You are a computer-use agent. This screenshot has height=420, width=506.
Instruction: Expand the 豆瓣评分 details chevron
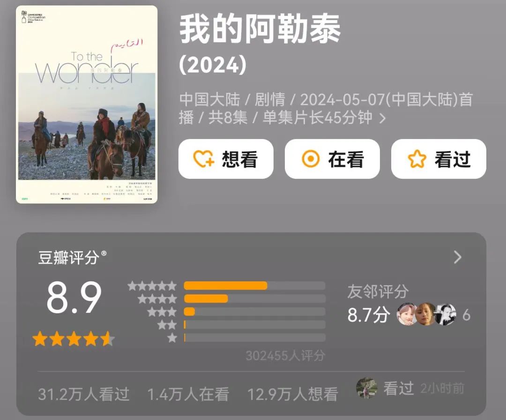pyautogui.click(x=458, y=258)
